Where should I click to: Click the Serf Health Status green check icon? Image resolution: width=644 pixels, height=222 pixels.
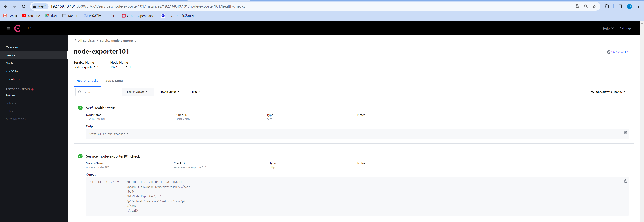coord(80,108)
